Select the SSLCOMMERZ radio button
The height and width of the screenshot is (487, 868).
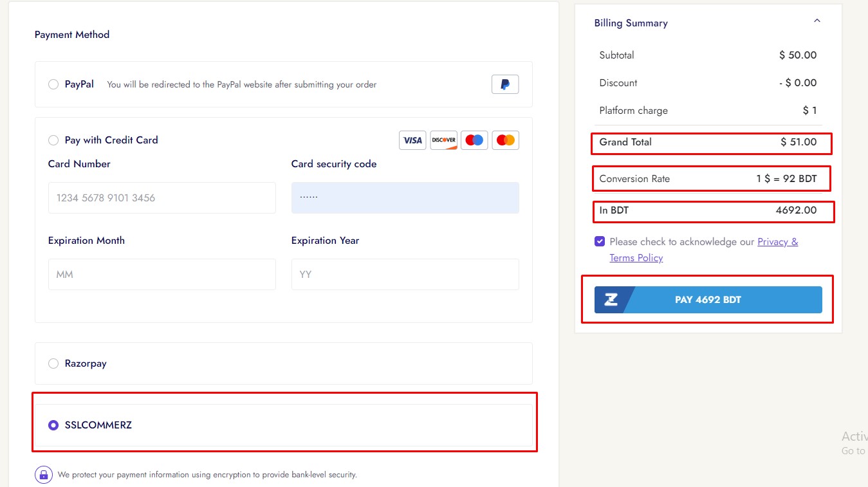[53, 425]
